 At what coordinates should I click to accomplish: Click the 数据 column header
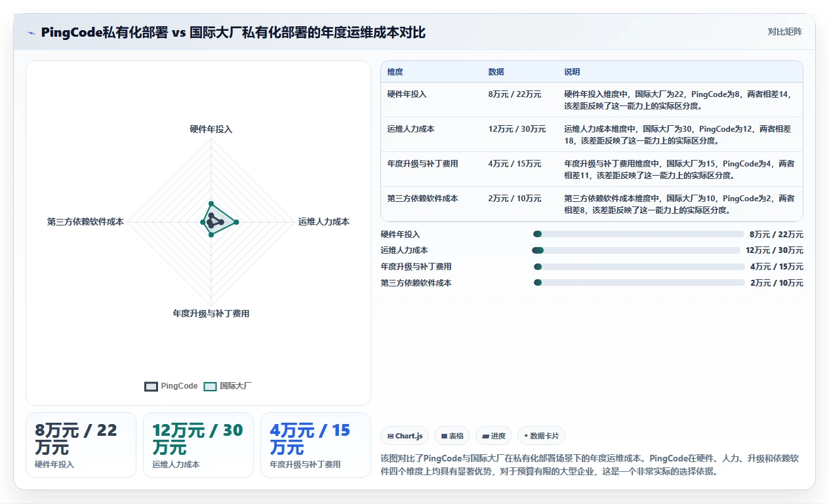(x=496, y=72)
